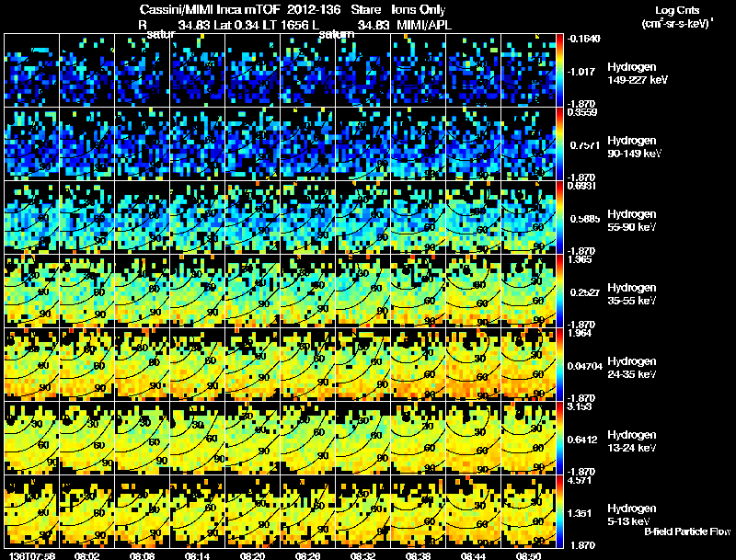Viewport: 736px width, 560px height.
Task: Select the 5-13 keV image at 08:50
Action: click(x=528, y=511)
